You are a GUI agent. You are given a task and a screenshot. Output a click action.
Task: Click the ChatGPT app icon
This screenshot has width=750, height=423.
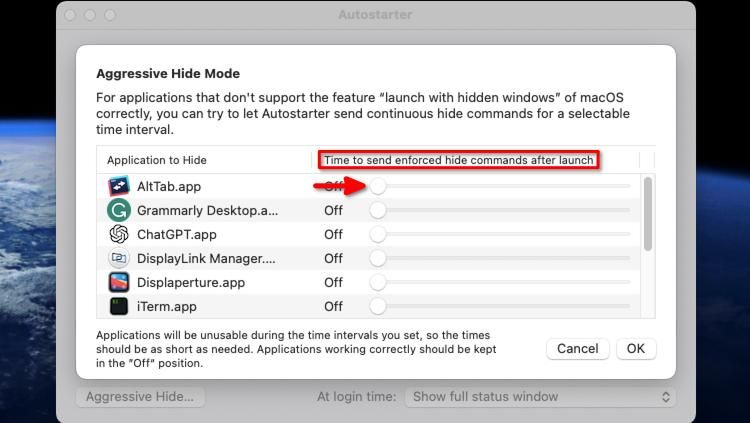119,234
